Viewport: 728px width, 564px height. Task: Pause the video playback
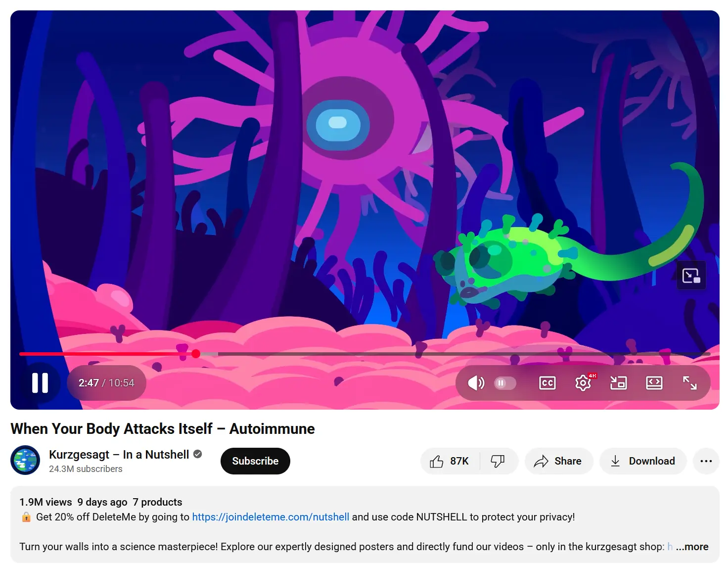pyautogui.click(x=40, y=383)
